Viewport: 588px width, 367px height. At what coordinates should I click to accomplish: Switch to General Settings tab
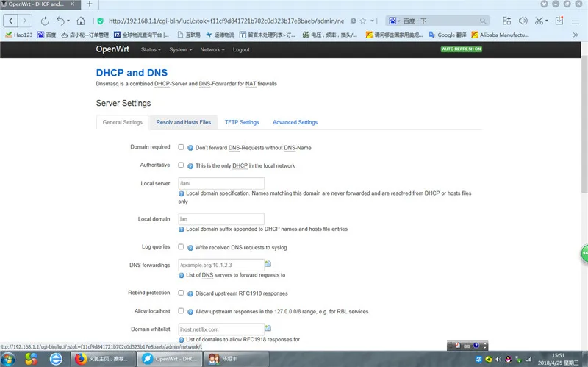[x=123, y=122]
